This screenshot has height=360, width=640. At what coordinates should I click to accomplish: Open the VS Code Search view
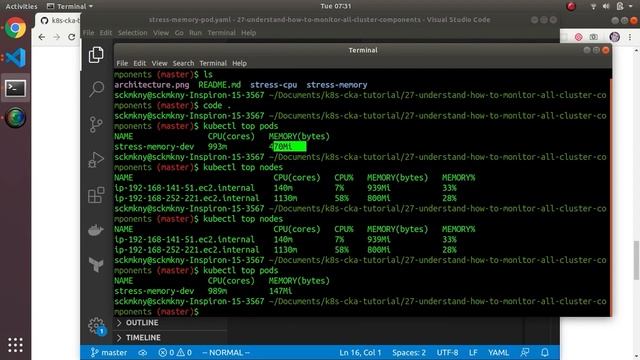(x=96, y=89)
